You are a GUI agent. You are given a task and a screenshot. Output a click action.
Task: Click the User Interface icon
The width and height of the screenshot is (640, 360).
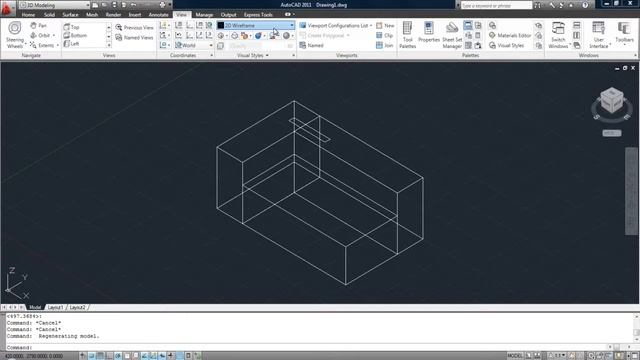pyautogui.click(x=598, y=35)
